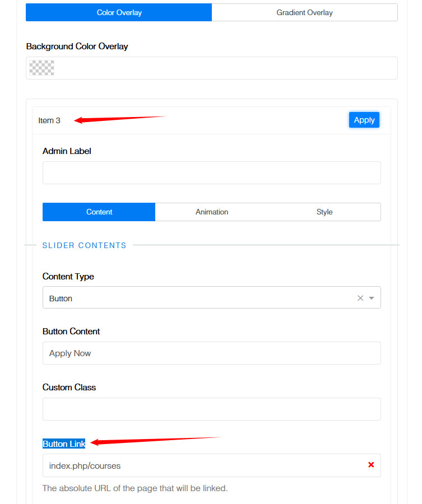
Task: Focus the Admin Label text field
Action: tap(211, 173)
